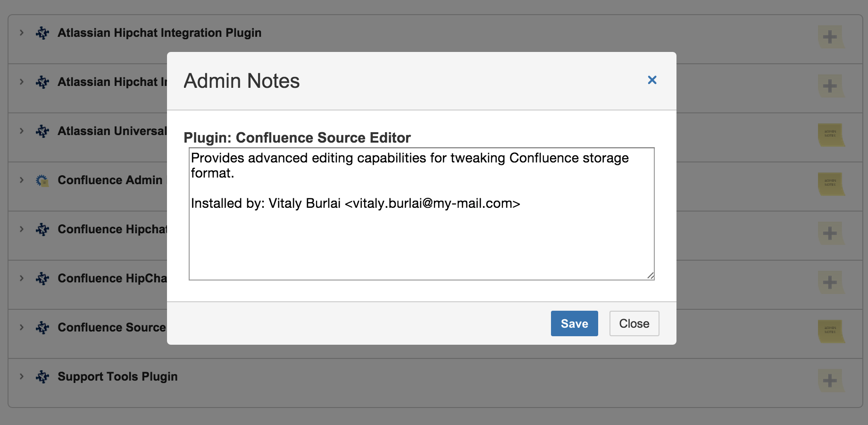Select Support Tools Plugin title
This screenshot has height=425, width=868.
(117, 377)
